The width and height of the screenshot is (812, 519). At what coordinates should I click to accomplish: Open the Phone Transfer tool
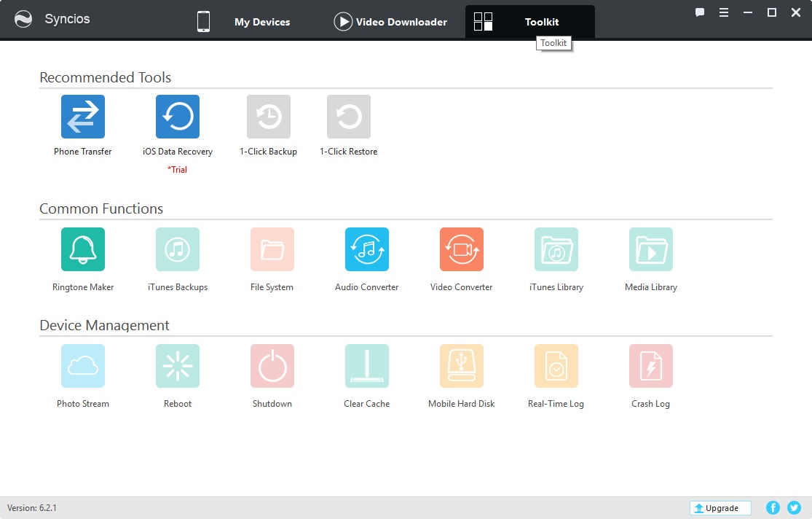82,115
